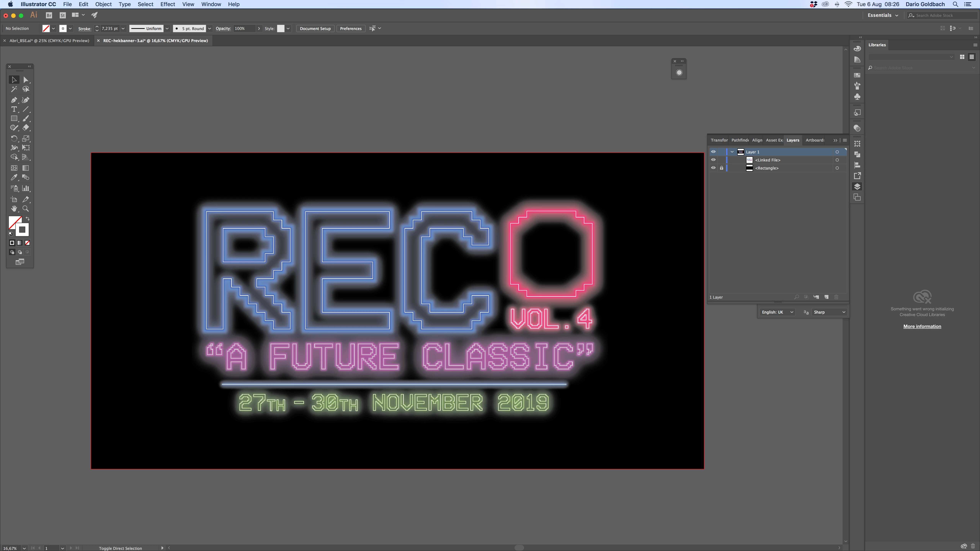Image resolution: width=980 pixels, height=551 pixels.
Task: Select the Magic Wand tool
Action: (x=14, y=89)
